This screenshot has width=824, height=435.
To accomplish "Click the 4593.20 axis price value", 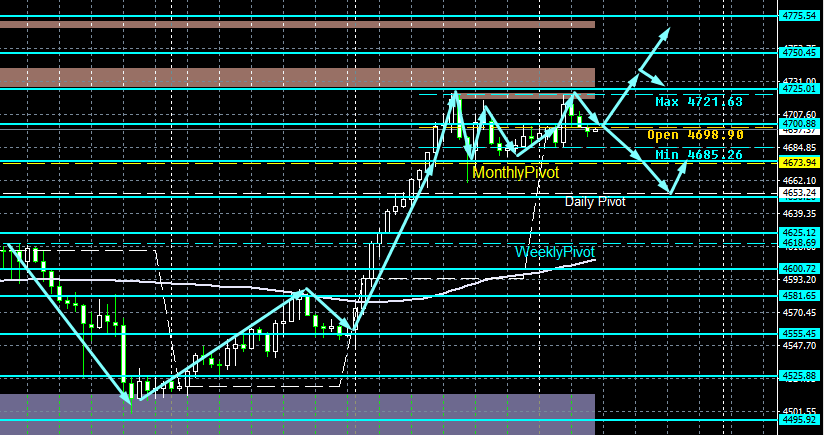I will tap(799, 279).
